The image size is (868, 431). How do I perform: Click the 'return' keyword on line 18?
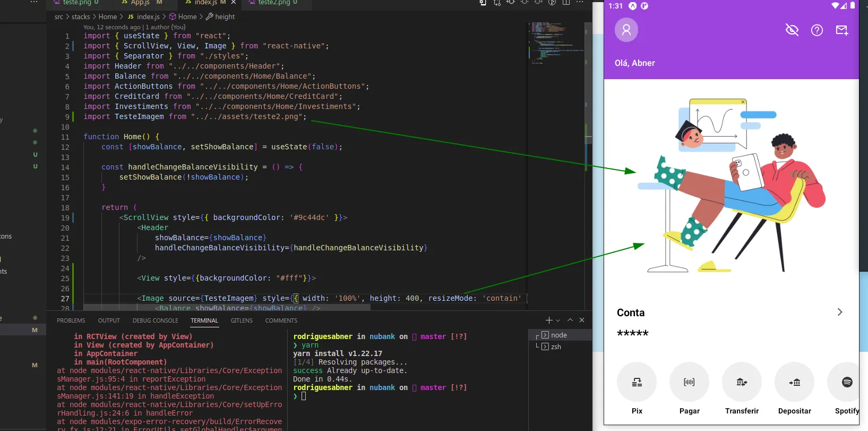pyautogui.click(x=115, y=208)
